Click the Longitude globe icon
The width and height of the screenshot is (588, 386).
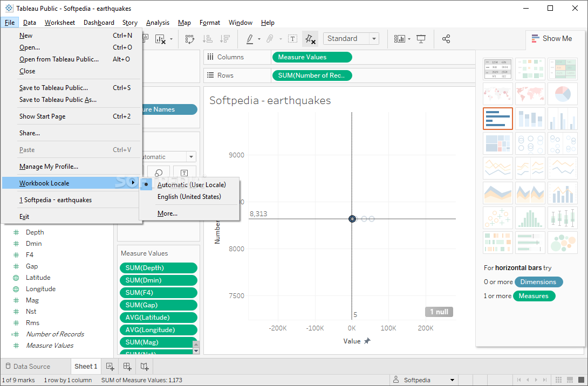click(16, 289)
